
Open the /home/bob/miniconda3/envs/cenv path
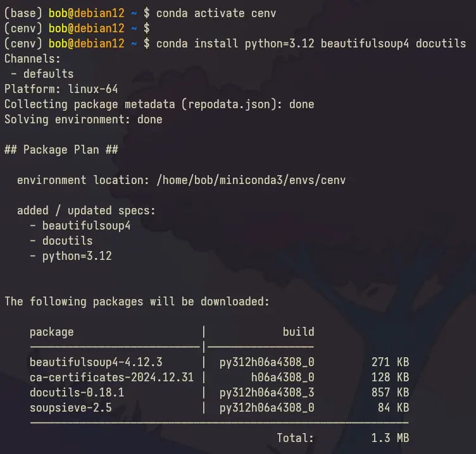click(251, 180)
